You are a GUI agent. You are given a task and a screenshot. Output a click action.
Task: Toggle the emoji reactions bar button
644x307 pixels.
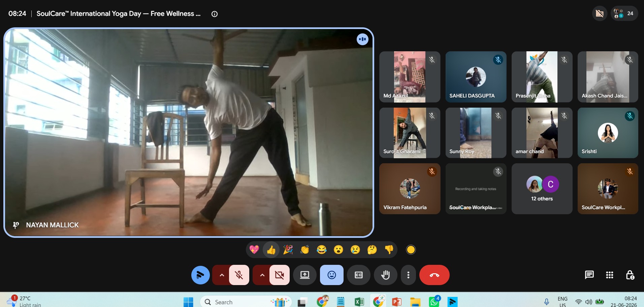point(332,275)
